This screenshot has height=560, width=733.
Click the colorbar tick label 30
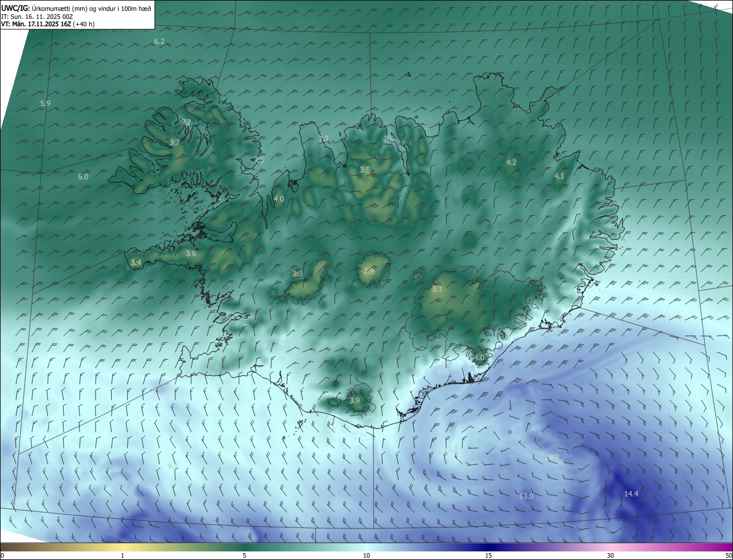(610, 555)
